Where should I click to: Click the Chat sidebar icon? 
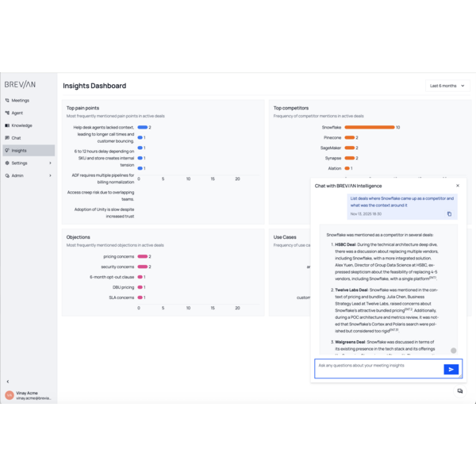tap(7, 138)
